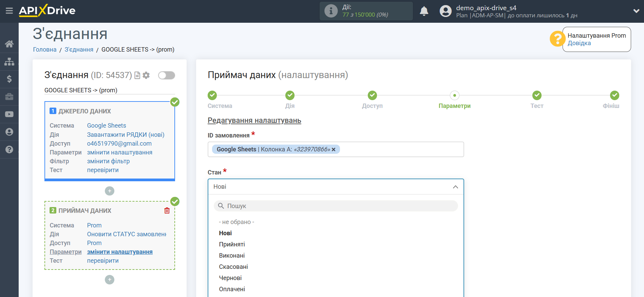Click the connection document copy icon
Screen dimensions: 644x297
[x=137, y=75]
